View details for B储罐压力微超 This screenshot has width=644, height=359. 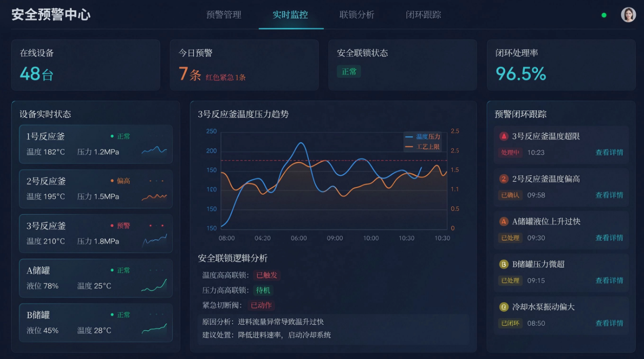[609, 281]
